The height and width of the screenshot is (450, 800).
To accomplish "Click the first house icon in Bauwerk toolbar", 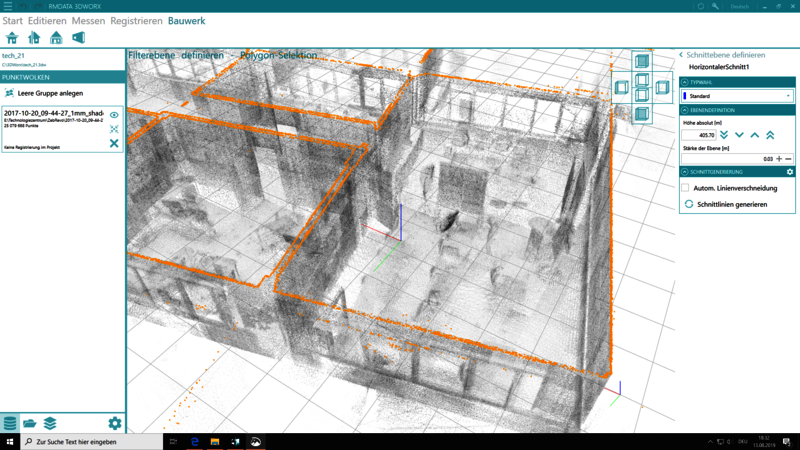I will 12,38.
